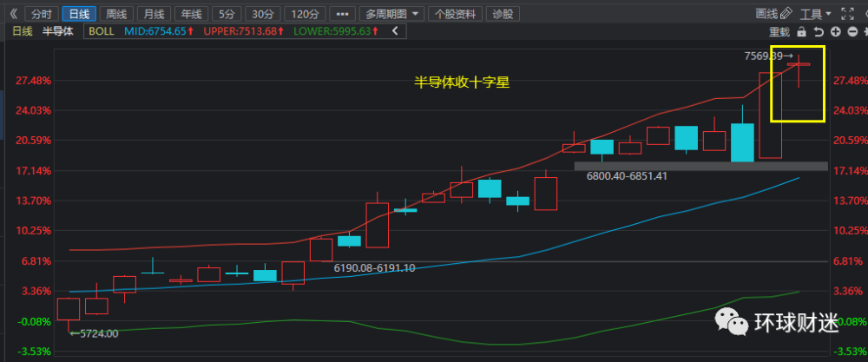Open more periods via the ellipsis button

point(343,14)
